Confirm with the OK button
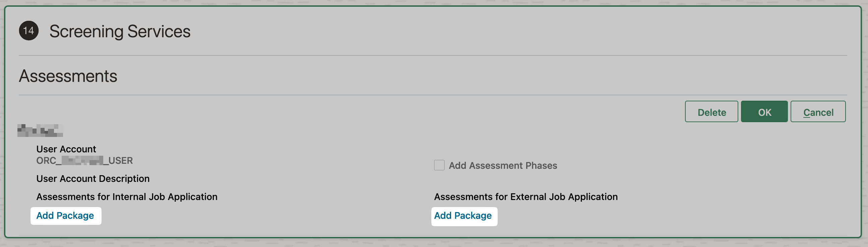Screen dimensions: 868x247 tap(764, 112)
